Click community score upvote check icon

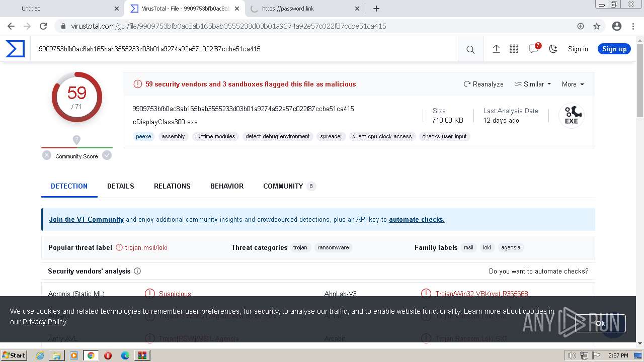107,155
